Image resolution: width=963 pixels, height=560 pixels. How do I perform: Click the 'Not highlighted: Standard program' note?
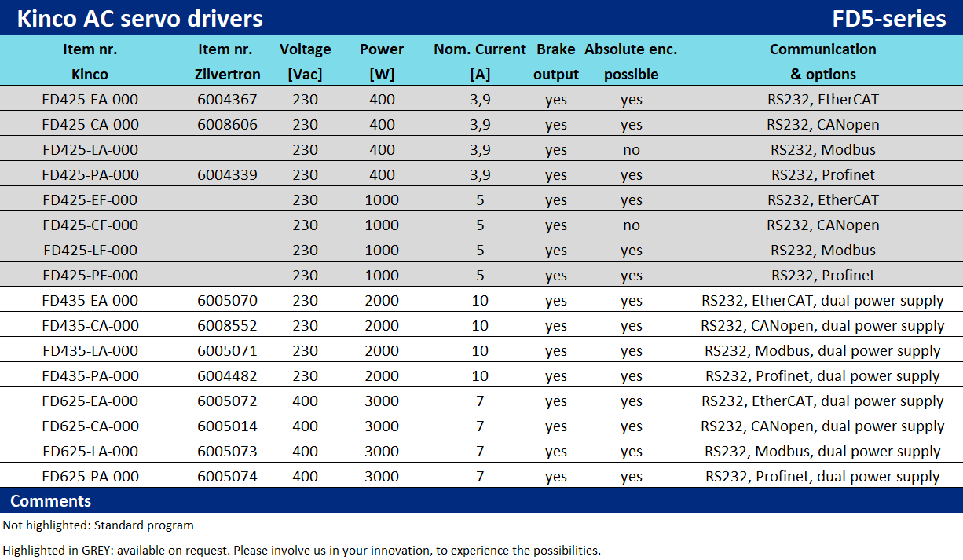click(98, 525)
